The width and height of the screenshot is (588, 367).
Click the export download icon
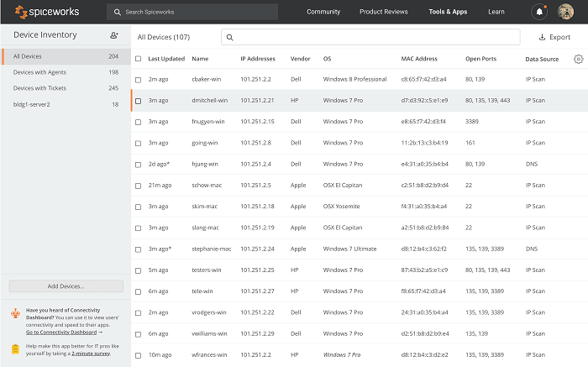click(x=542, y=37)
